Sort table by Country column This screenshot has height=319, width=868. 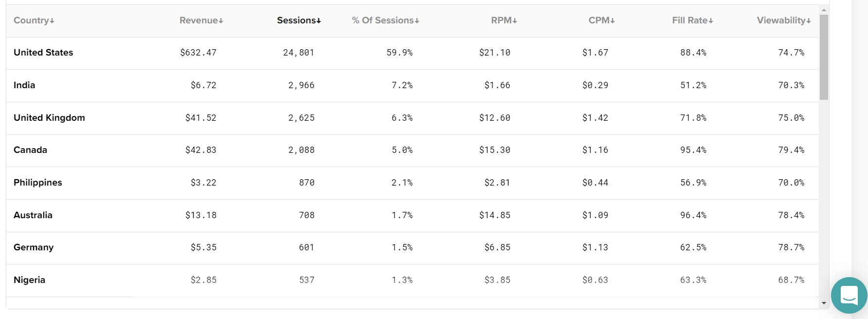click(x=34, y=20)
